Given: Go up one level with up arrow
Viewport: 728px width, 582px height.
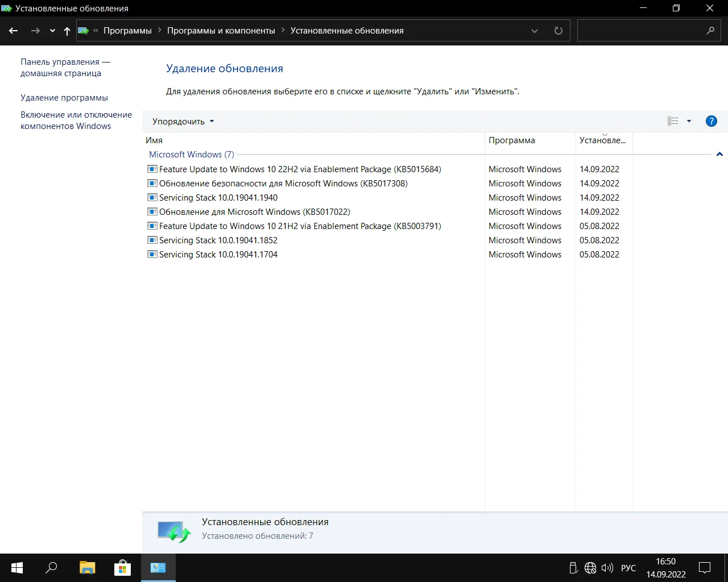Looking at the screenshot, I should (x=67, y=31).
